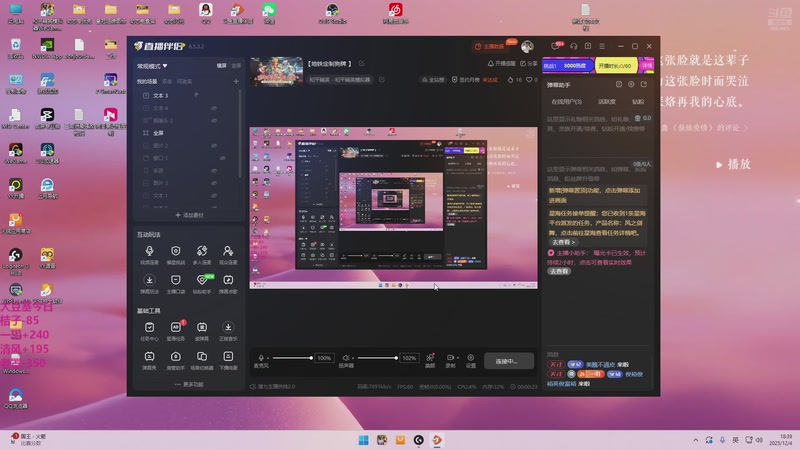Image resolution: width=800 pixels, height=450 pixels.
Task: Mute the microphone icon in control bar
Action: [261, 358]
